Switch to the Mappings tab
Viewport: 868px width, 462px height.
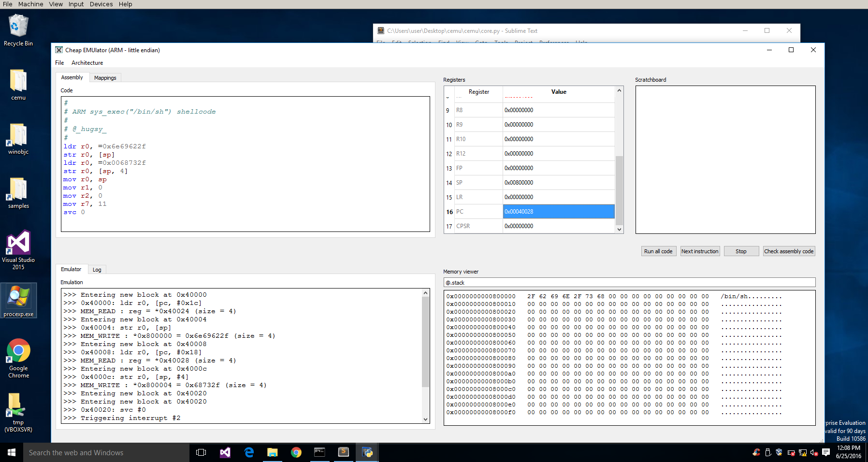pyautogui.click(x=105, y=78)
